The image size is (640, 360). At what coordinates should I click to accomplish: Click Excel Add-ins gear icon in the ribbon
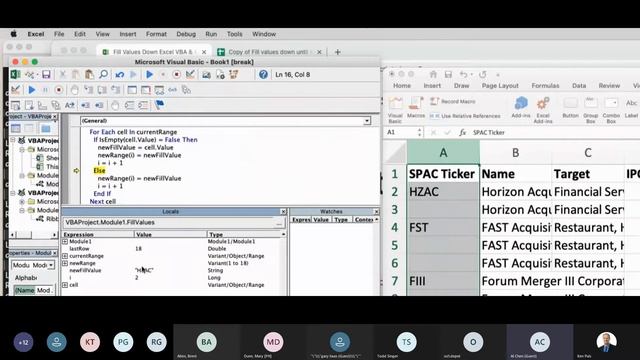[x=543, y=110]
